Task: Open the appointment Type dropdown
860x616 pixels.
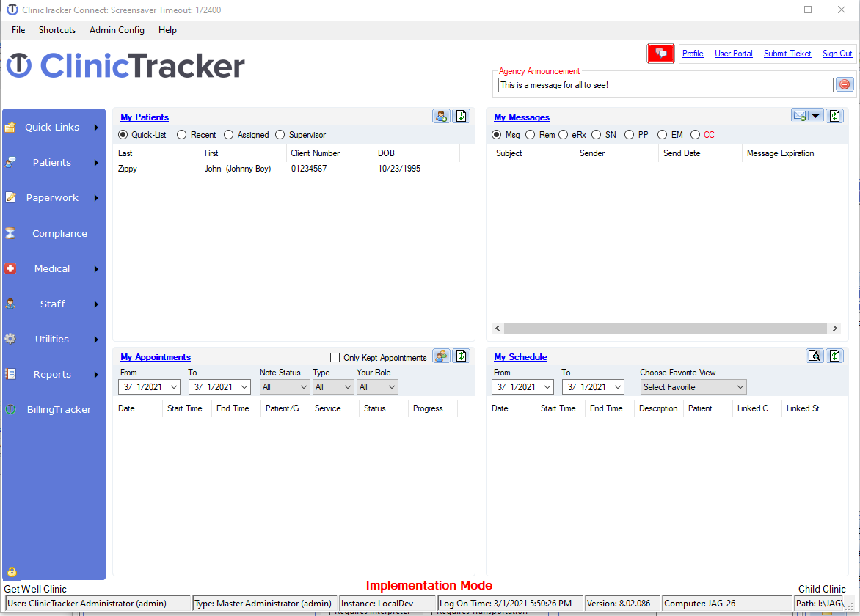Action: coord(348,387)
